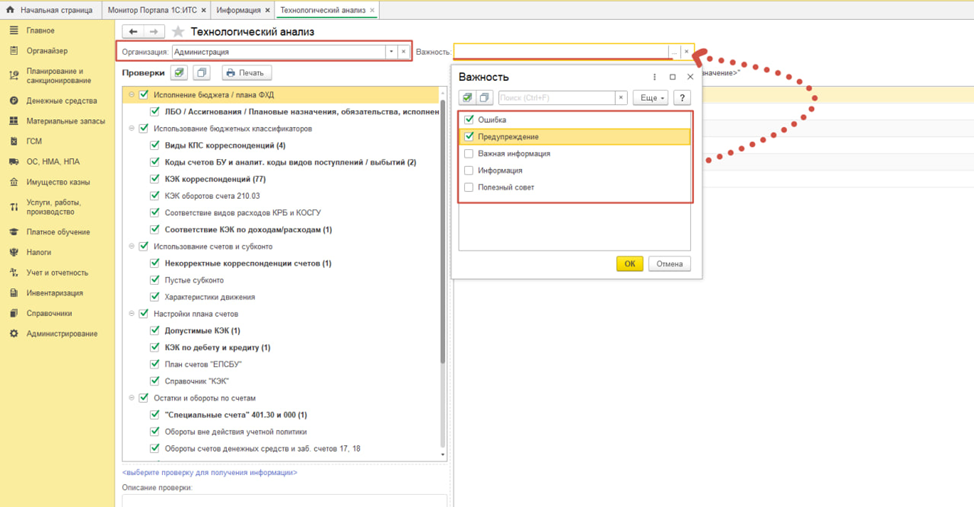This screenshot has width=974, height=507.
Task: Collapse Настройки плана счетов group
Action: tap(132, 314)
